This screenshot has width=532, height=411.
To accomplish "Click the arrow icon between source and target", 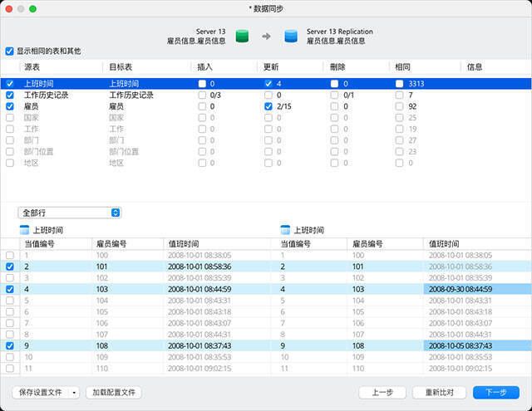I will 266,36.
